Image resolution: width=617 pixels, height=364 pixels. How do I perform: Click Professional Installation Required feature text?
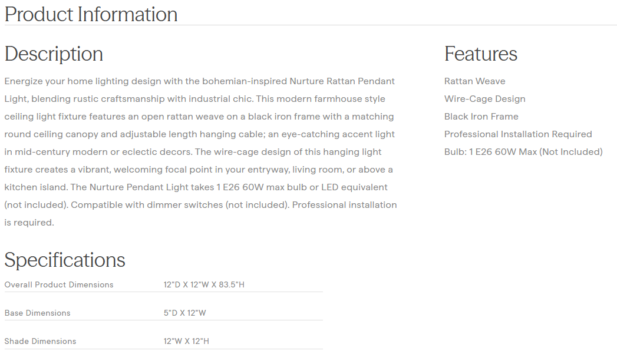click(x=517, y=134)
